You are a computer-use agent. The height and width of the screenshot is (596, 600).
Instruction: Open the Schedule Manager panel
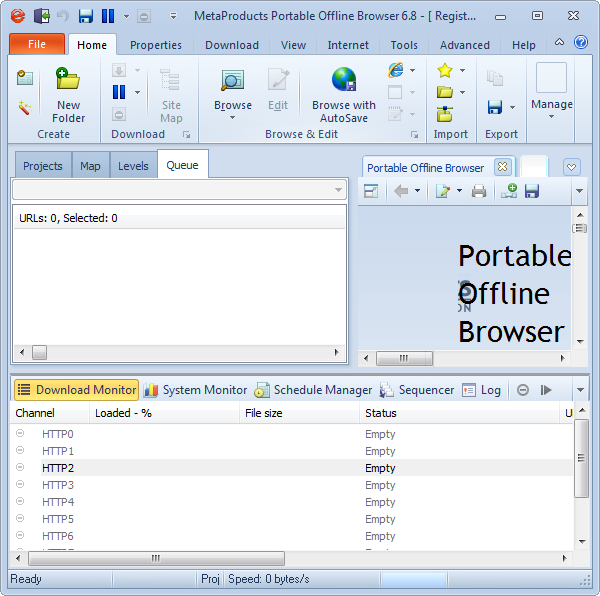[313, 390]
